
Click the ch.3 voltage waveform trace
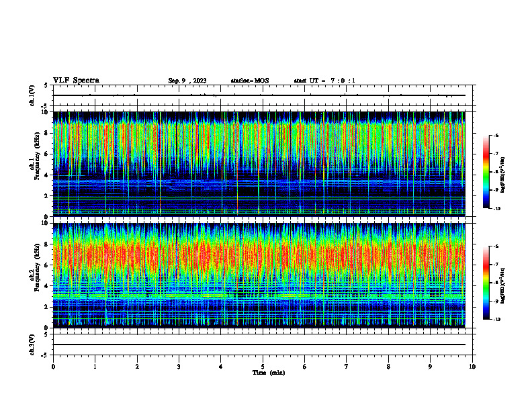[x=259, y=345]
